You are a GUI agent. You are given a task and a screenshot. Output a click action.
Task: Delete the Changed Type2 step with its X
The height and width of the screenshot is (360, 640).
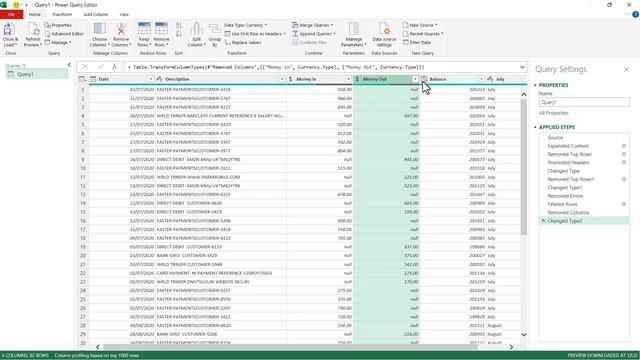(543, 221)
